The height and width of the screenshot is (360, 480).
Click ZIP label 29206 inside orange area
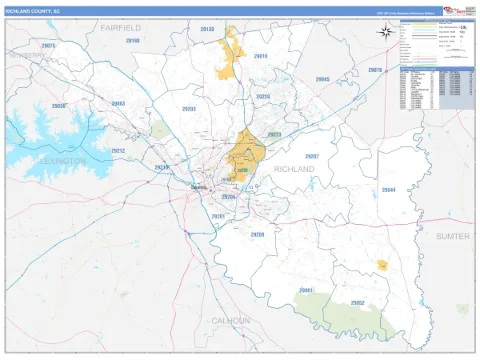click(x=243, y=170)
